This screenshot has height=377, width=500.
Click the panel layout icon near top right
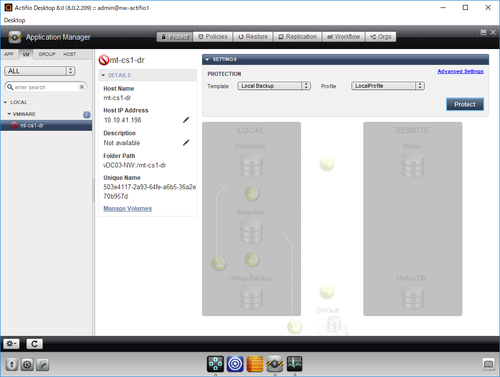point(483,32)
